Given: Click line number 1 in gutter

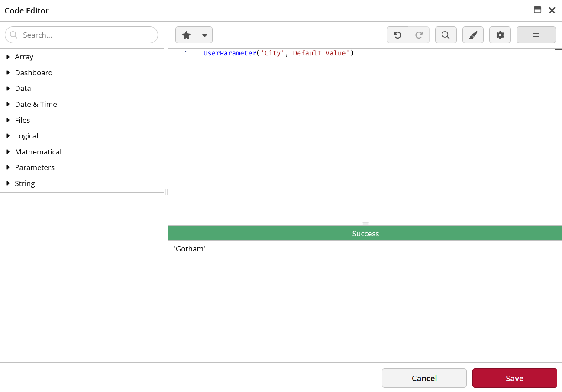Looking at the screenshot, I should pyautogui.click(x=187, y=53).
